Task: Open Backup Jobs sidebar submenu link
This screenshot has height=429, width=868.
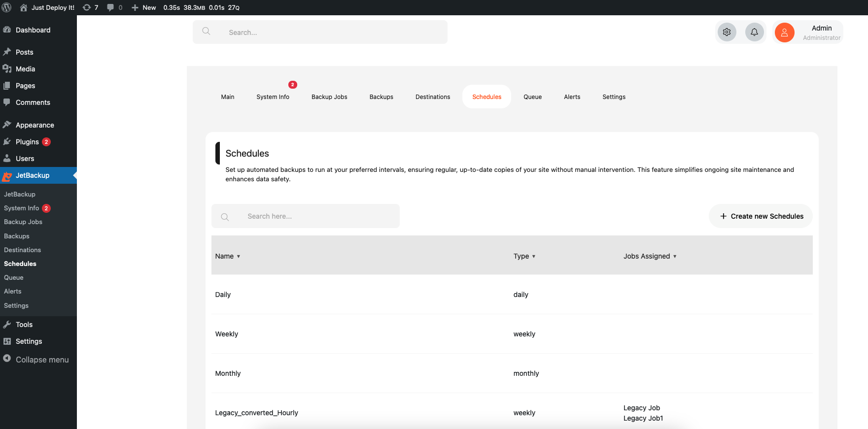Action: [23, 222]
